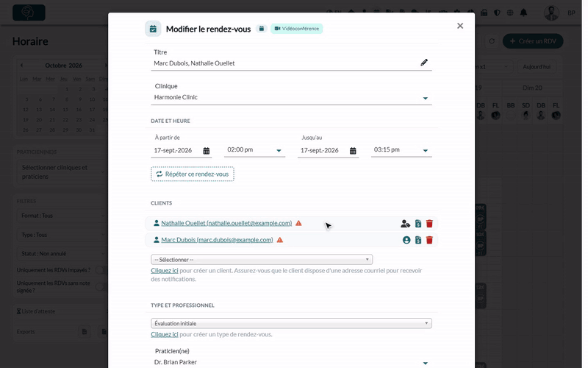This screenshot has height=368, width=588.
Task: Click the user circle icon on Marc Dubois's row
Action: pyautogui.click(x=406, y=240)
